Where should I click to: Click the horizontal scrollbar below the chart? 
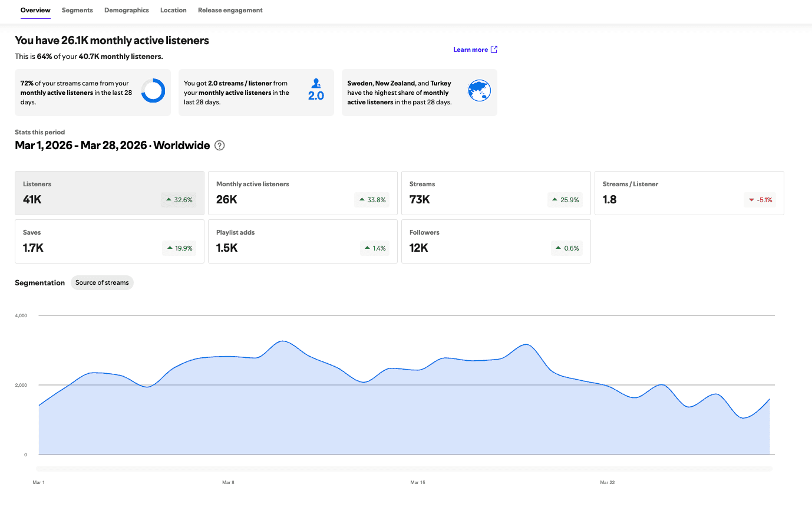[x=404, y=469]
